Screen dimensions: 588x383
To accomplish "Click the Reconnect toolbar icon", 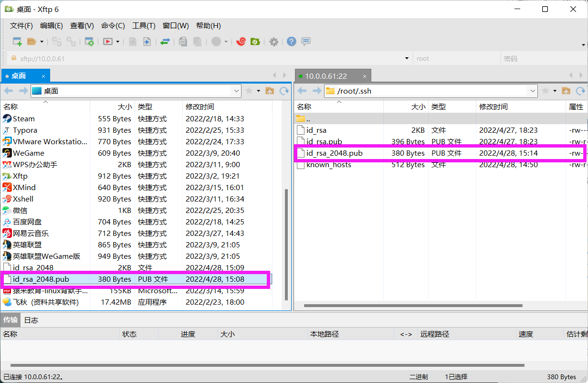I will pyautogui.click(x=57, y=42).
